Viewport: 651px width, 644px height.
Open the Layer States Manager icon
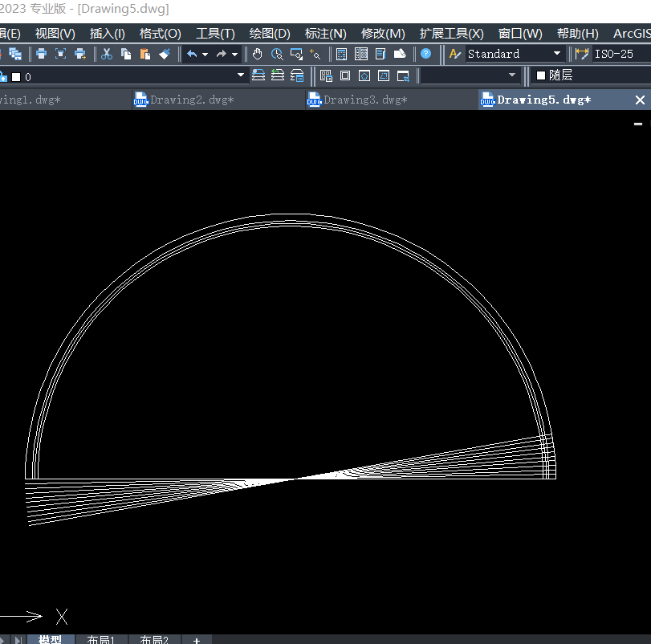pyautogui.click(x=297, y=75)
